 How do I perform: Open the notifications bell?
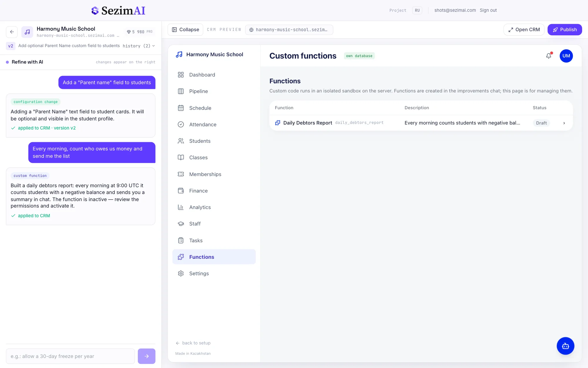(x=549, y=56)
